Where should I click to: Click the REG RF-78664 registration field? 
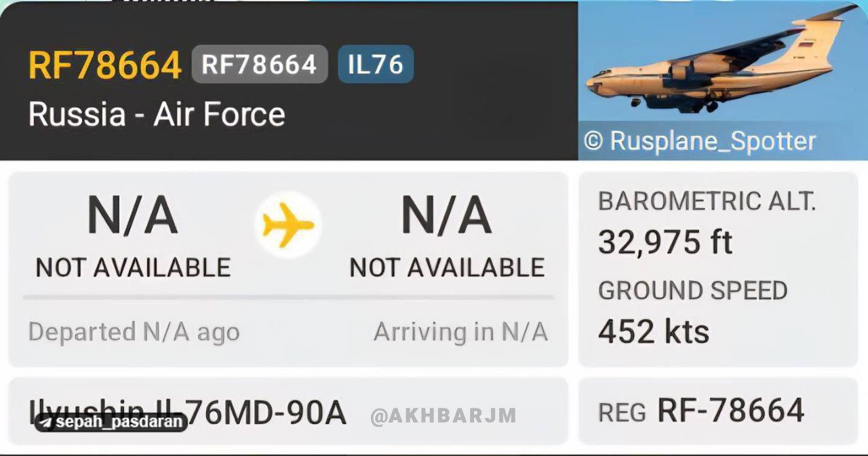[701, 411]
